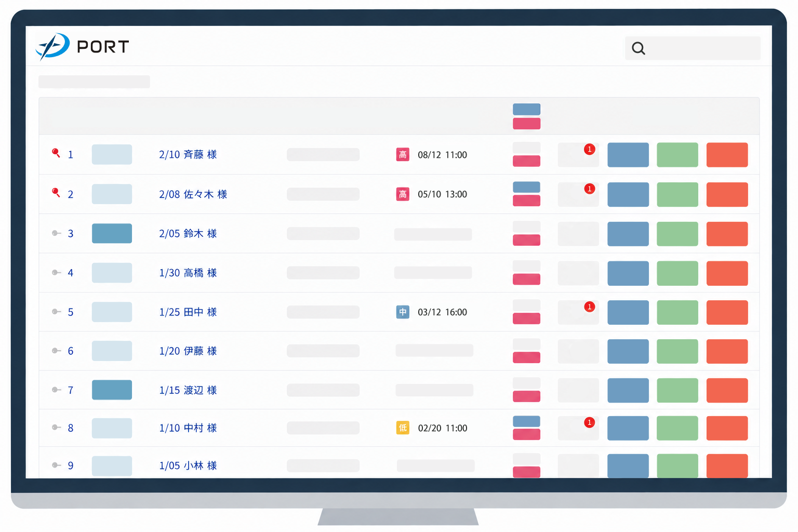
Task: Open the notification badge in 田中 row
Action: click(x=589, y=307)
